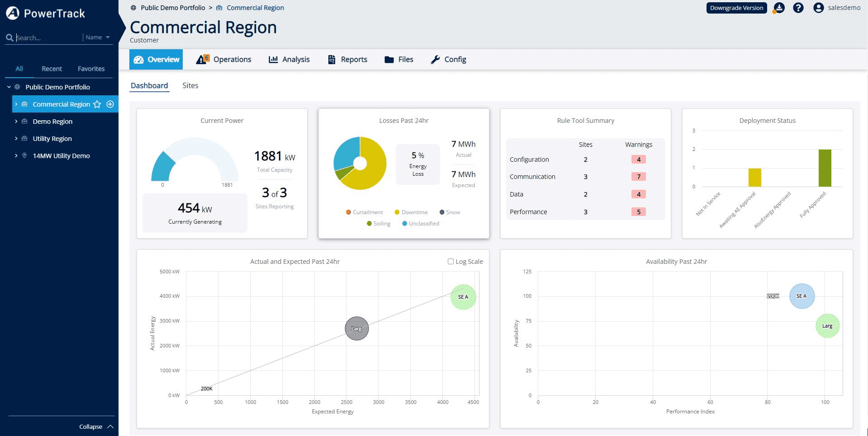This screenshot has width=868, height=436.
Task: Open Config using the wrench icon
Action: tap(436, 59)
